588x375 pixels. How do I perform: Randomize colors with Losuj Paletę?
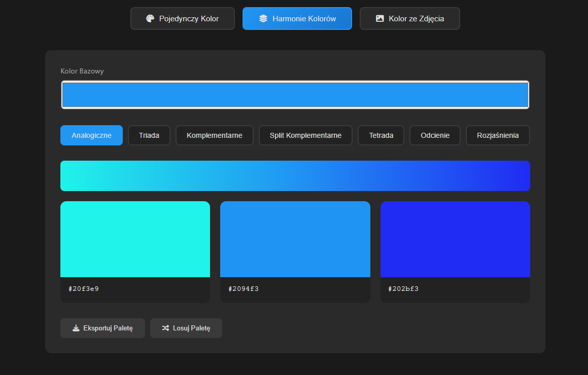click(x=186, y=328)
